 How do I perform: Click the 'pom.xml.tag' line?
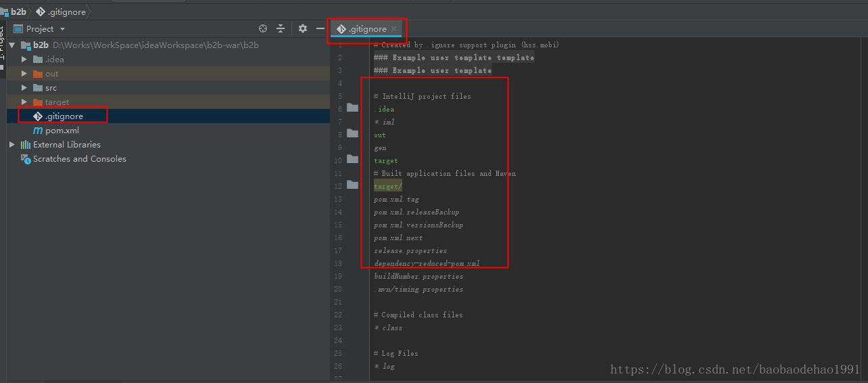[396, 200]
